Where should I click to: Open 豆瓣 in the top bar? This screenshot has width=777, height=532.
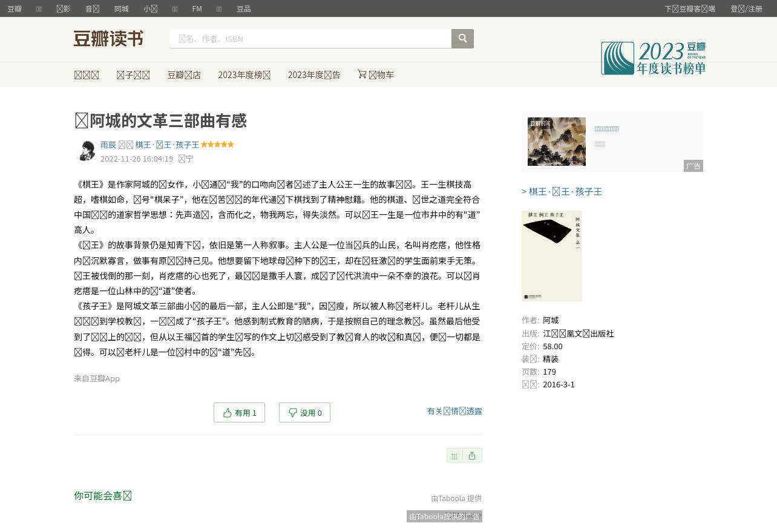[15, 8]
